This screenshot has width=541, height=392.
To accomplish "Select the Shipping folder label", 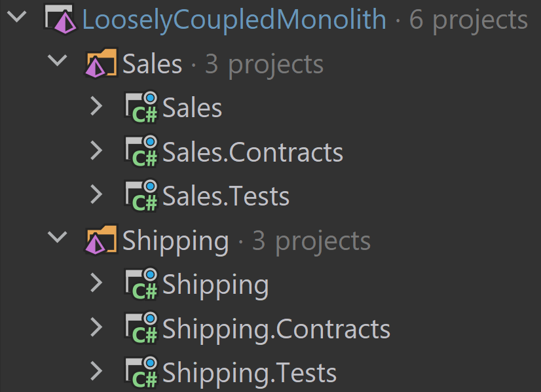I will tap(176, 241).
